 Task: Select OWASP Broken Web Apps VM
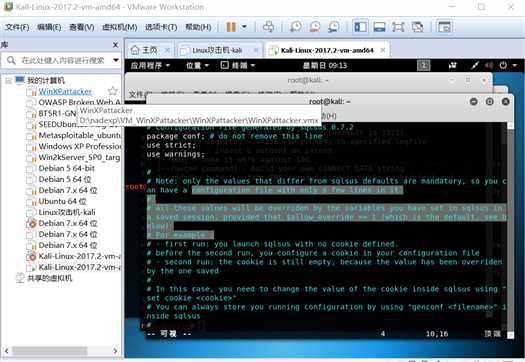tap(79, 102)
